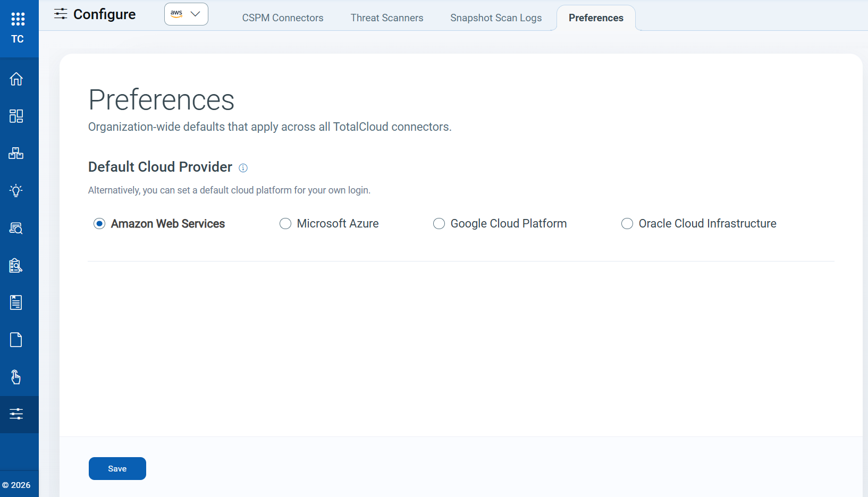Expand the AWS cloud provider dropdown
Viewport: 868px width, 497px height.
click(x=186, y=14)
